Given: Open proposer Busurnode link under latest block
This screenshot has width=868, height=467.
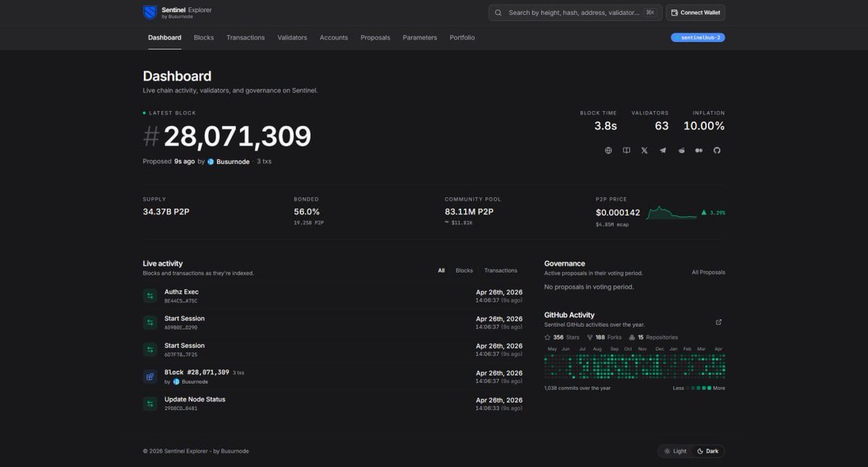Looking at the screenshot, I should (x=231, y=161).
